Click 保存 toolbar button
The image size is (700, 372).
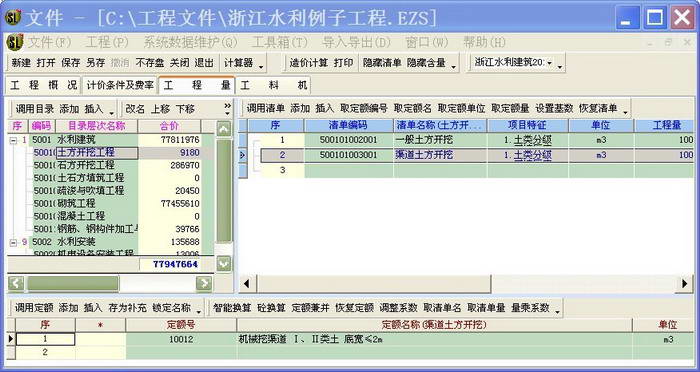pos(71,63)
